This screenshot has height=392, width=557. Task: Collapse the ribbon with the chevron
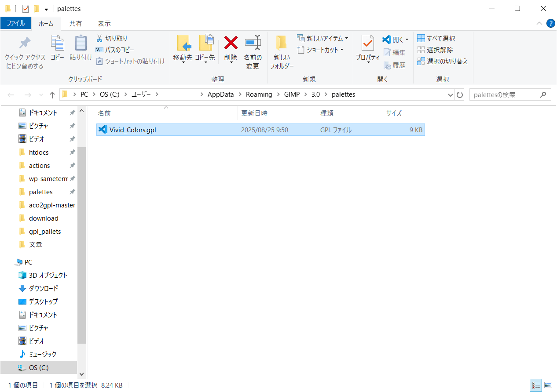click(x=539, y=23)
